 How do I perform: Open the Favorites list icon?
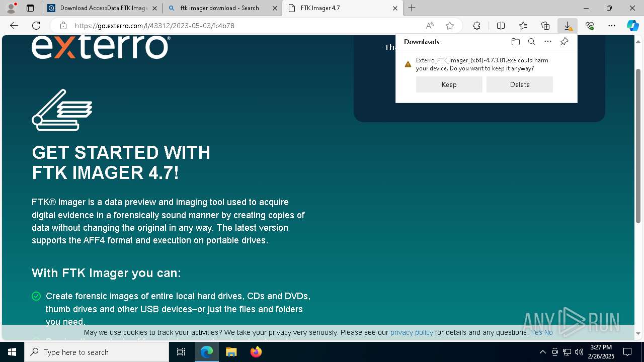523,26
